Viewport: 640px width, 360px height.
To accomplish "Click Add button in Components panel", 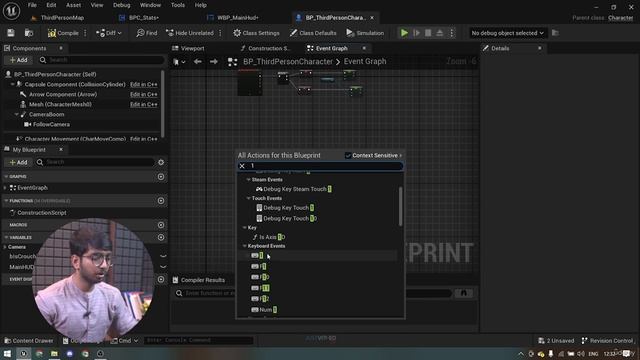I will [x=18, y=60].
